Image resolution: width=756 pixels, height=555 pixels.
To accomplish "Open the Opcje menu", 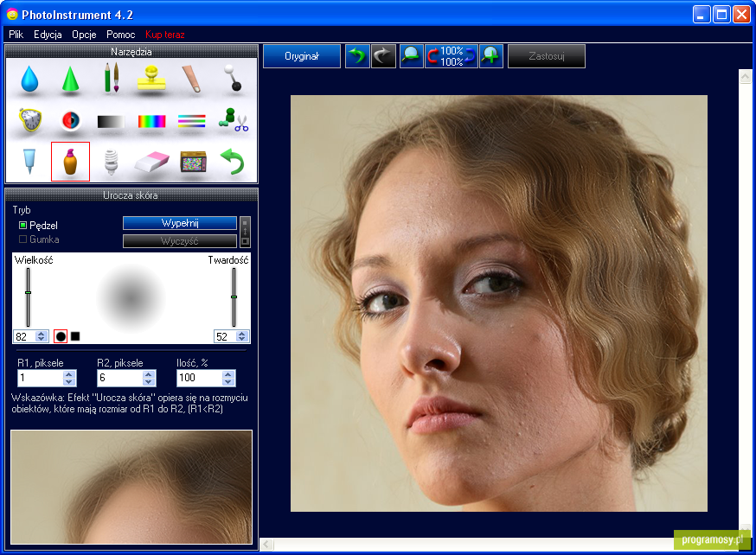I will 84,35.
